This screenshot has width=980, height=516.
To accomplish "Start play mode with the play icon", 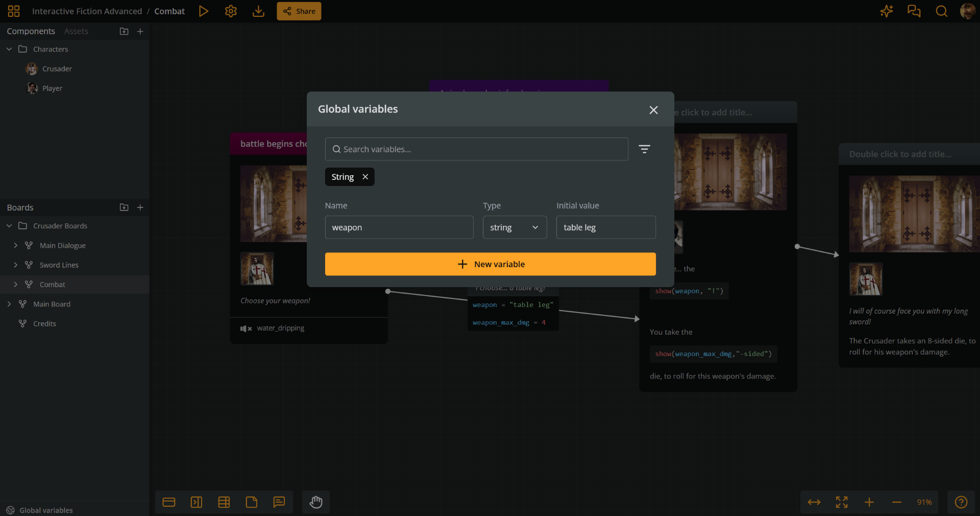I will 204,11.
